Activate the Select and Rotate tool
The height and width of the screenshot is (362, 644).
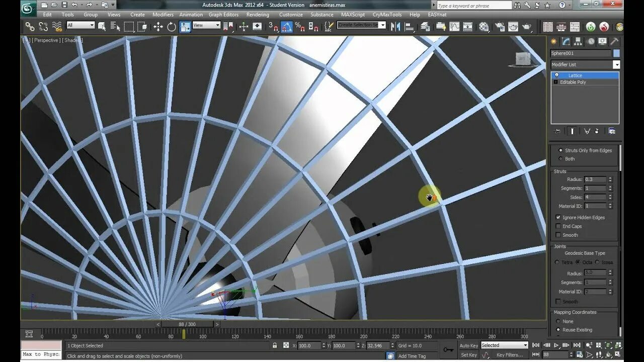coord(172,27)
